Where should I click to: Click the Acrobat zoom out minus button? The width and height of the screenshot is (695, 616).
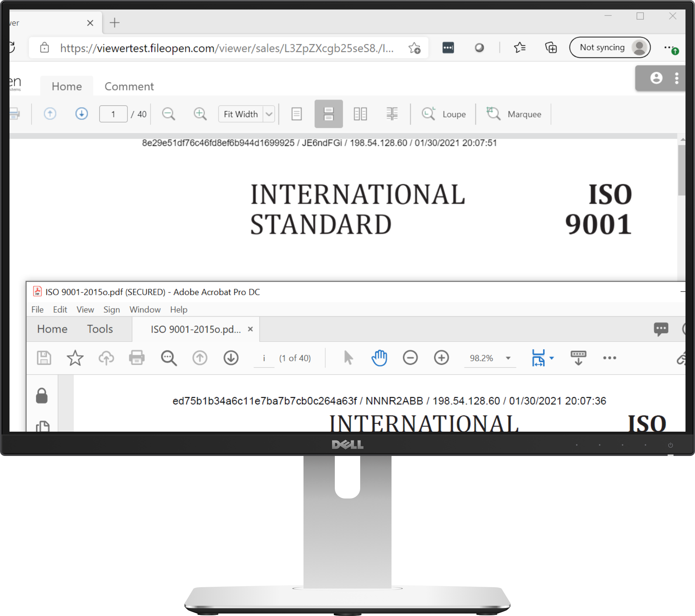tap(410, 358)
